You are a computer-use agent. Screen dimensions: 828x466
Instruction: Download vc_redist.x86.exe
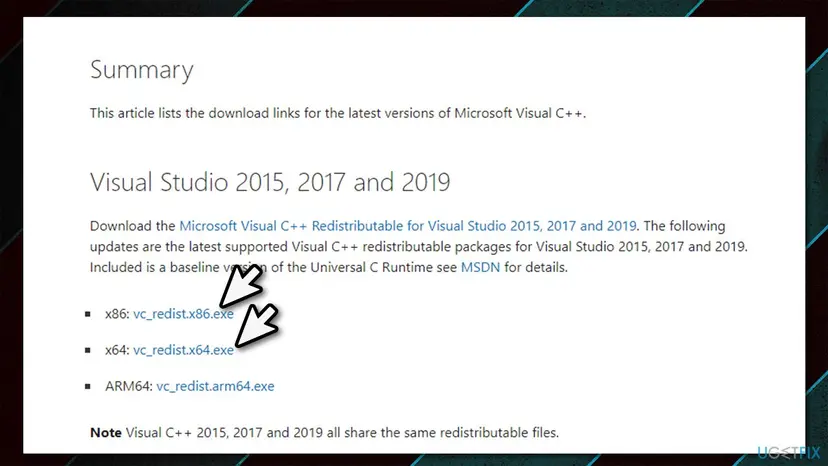pyautogui.click(x=183, y=314)
